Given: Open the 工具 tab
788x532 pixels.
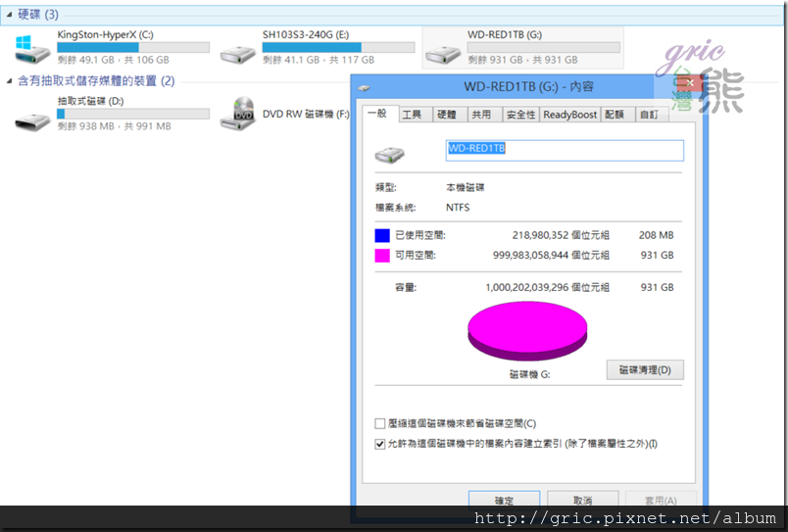Looking at the screenshot, I should 417,115.
